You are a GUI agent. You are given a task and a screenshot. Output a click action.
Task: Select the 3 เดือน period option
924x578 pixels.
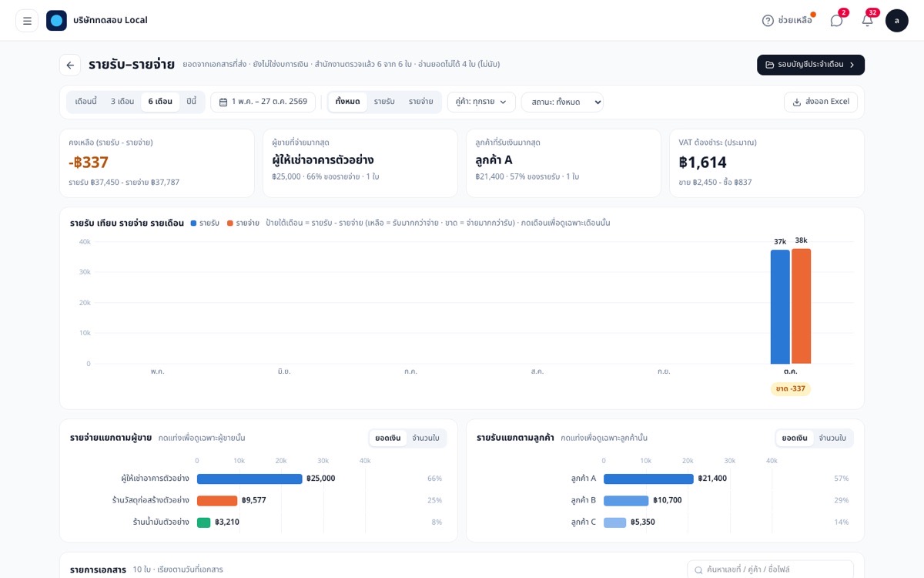coord(122,102)
